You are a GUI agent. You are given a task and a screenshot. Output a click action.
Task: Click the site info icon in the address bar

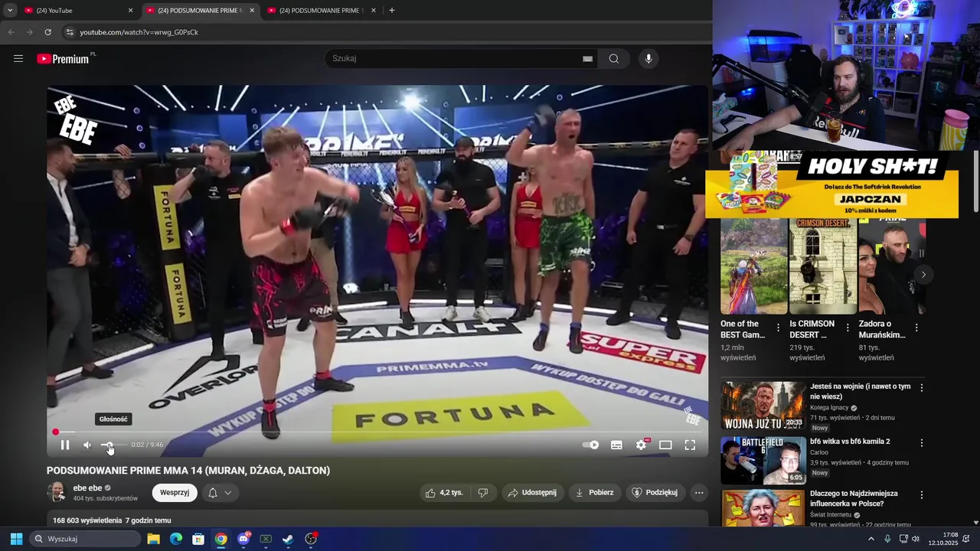click(70, 32)
